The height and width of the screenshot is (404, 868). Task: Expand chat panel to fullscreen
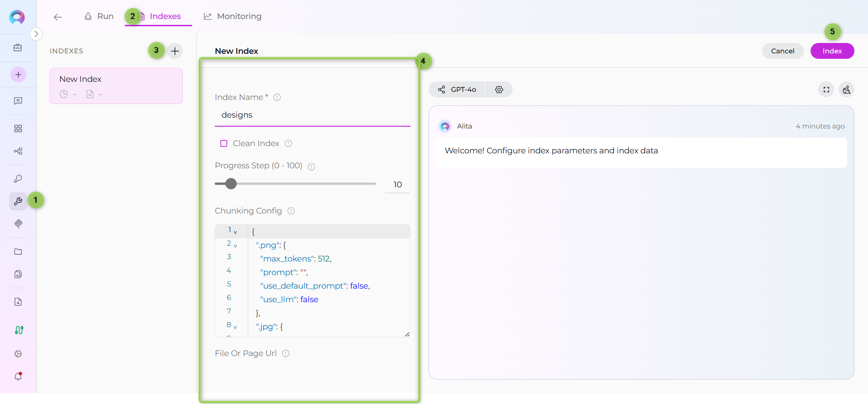pos(826,90)
